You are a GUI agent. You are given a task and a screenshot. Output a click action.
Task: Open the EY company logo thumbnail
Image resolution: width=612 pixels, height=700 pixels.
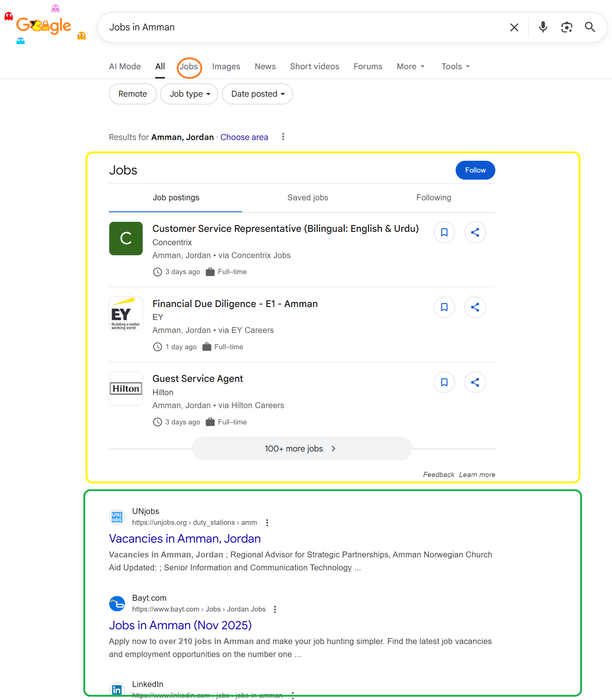pos(126,313)
